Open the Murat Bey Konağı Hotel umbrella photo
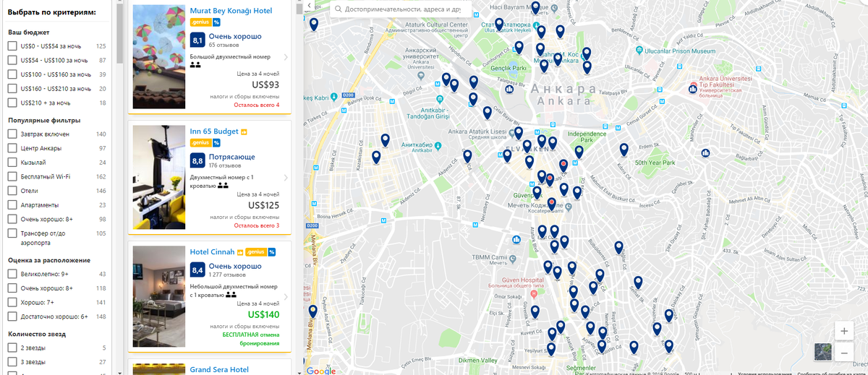The width and height of the screenshot is (868, 375). 159,57
